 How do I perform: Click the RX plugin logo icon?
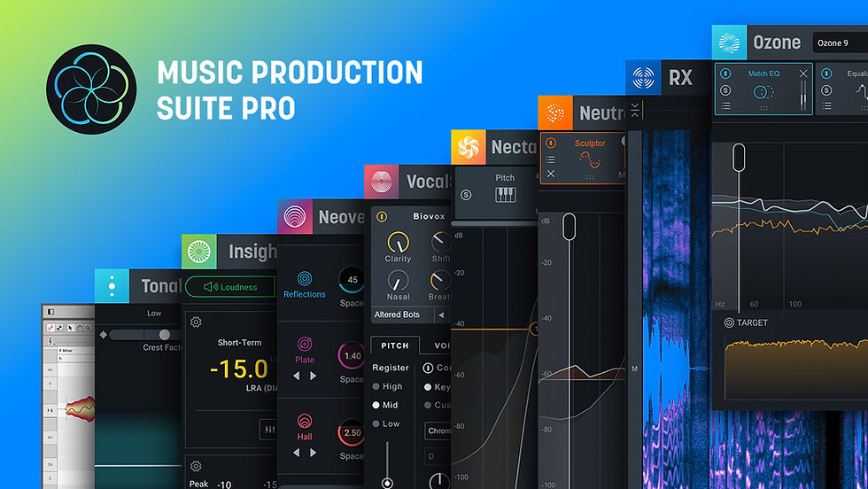643,78
